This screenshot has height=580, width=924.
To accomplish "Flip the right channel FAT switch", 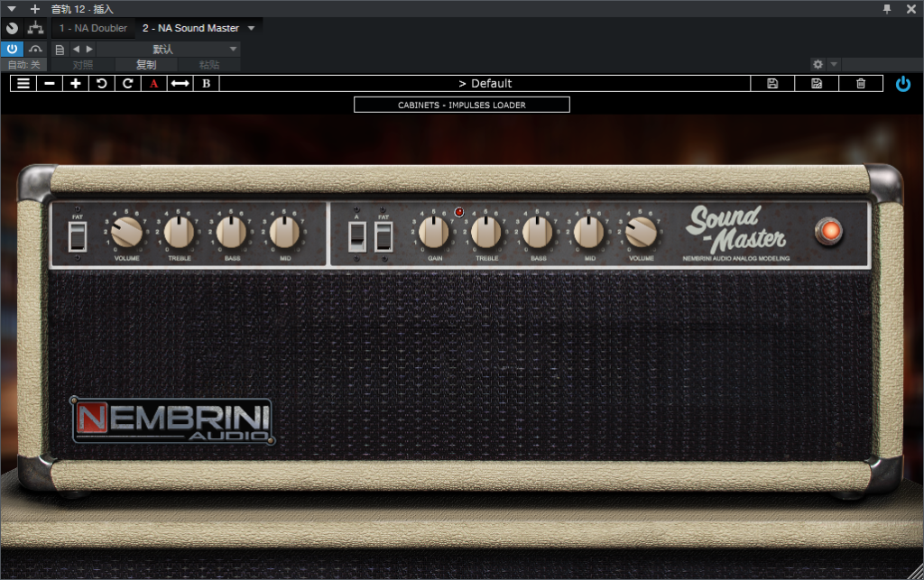I will [383, 236].
